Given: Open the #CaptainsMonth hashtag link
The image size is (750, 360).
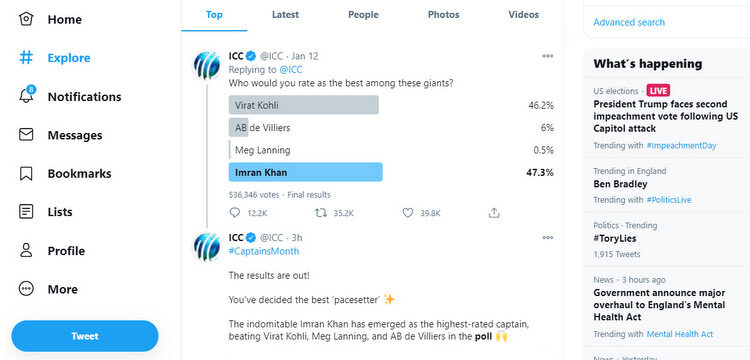Looking at the screenshot, I should 264,251.
